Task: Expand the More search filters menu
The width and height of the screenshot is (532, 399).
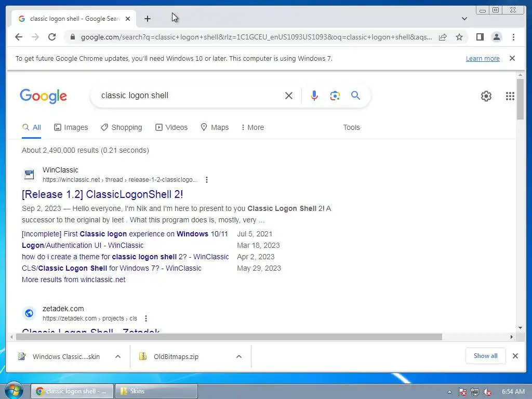Action: (x=252, y=128)
